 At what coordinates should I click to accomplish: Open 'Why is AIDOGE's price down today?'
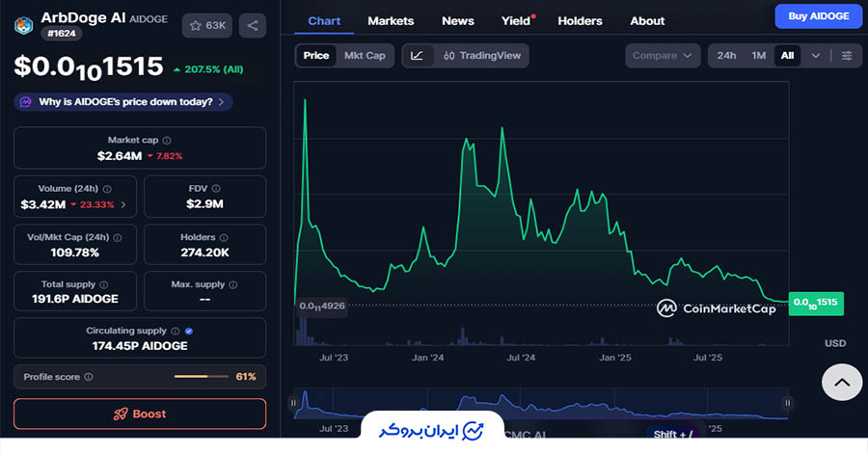(122, 102)
